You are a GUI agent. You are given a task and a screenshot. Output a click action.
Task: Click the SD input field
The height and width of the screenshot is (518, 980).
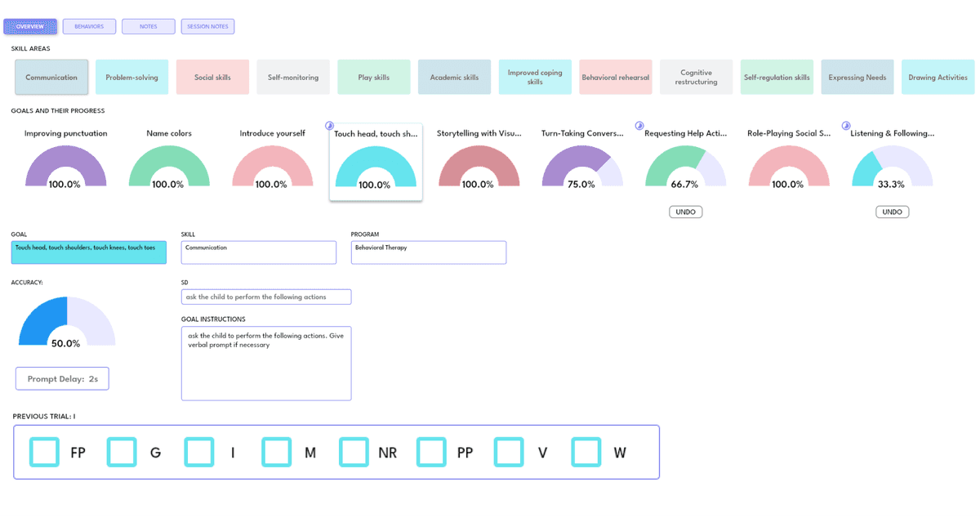[265, 297]
